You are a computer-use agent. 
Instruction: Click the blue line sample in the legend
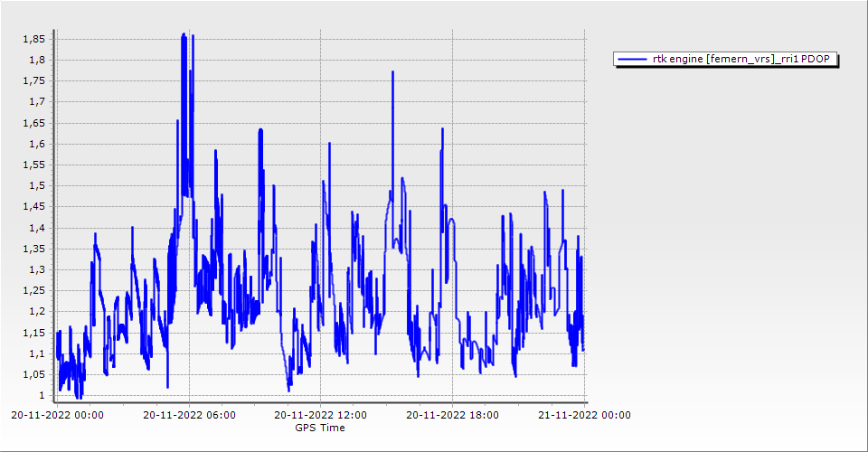[629, 60]
